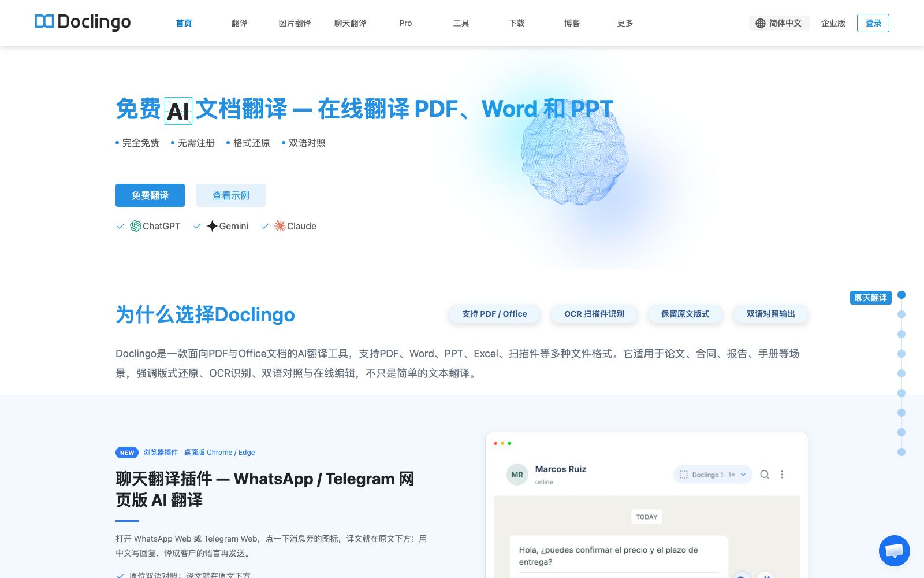Image resolution: width=924 pixels, height=578 pixels.
Task: Click the OCR 扫描件识别 tag
Action: point(594,314)
